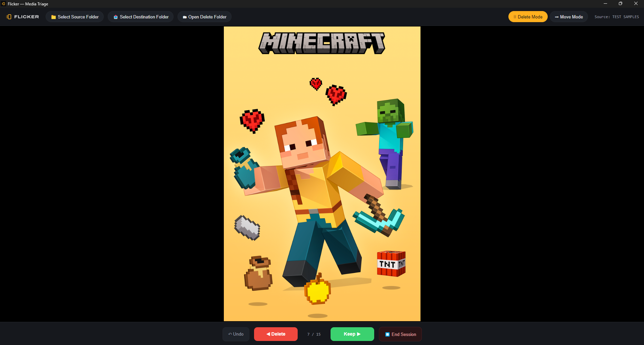The height and width of the screenshot is (345, 644).
Task: Open the Delete Folder
Action: [x=204, y=17]
